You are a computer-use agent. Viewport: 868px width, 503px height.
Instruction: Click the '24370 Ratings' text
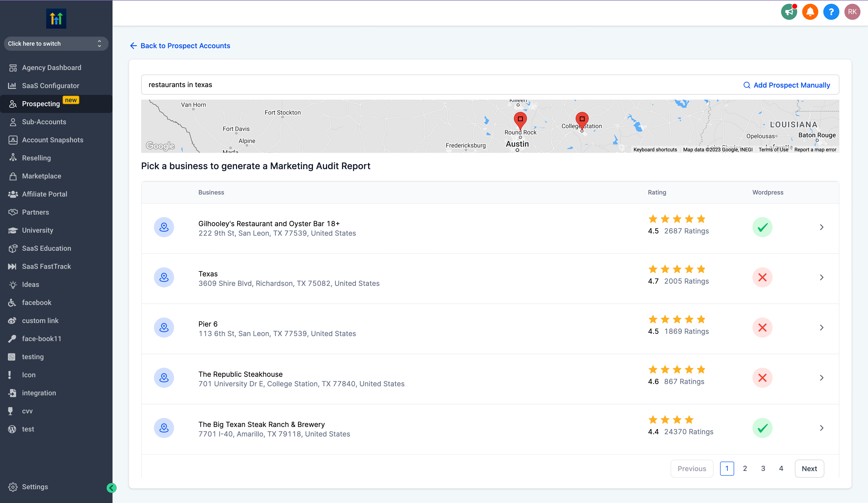[x=688, y=432]
